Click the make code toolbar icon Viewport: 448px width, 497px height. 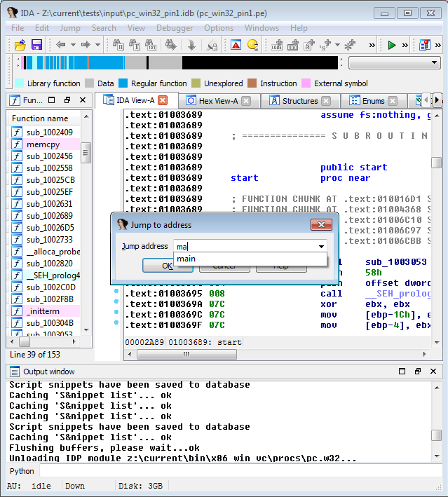click(277, 45)
